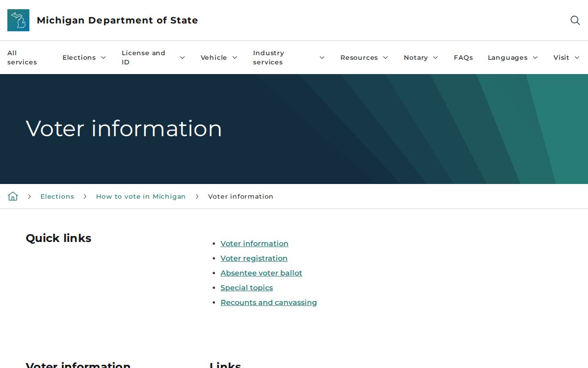Go to home via breadcrumb house icon

[x=13, y=196]
